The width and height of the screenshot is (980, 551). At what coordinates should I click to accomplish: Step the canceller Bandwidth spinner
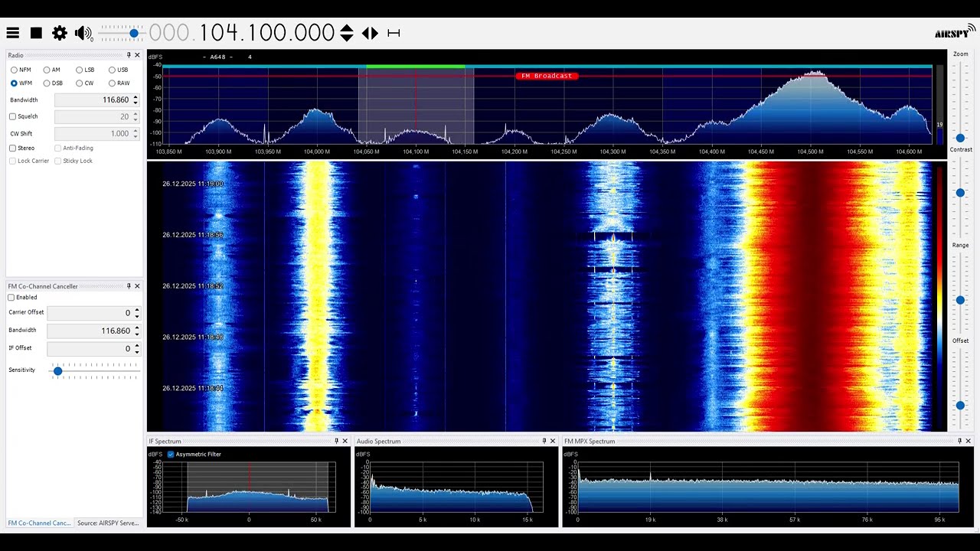[x=136, y=331]
